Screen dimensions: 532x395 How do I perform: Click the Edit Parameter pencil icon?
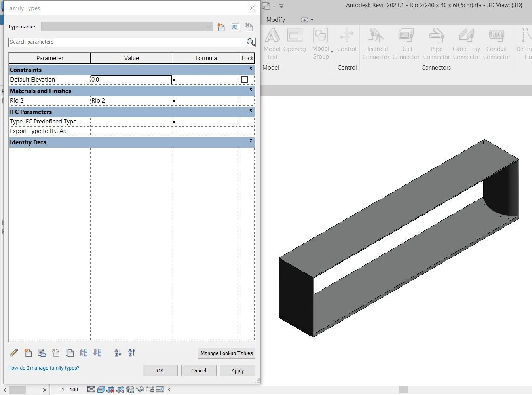14,352
